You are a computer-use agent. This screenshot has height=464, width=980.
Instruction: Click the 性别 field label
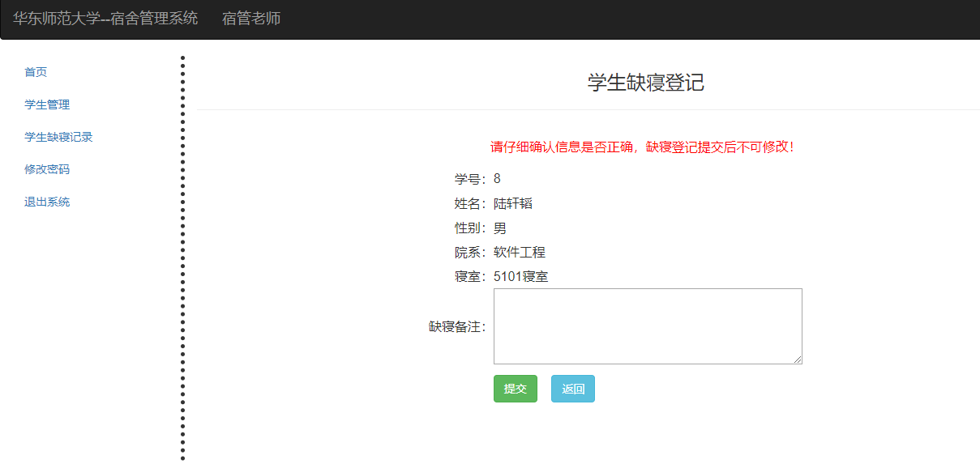[x=471, y=228]
